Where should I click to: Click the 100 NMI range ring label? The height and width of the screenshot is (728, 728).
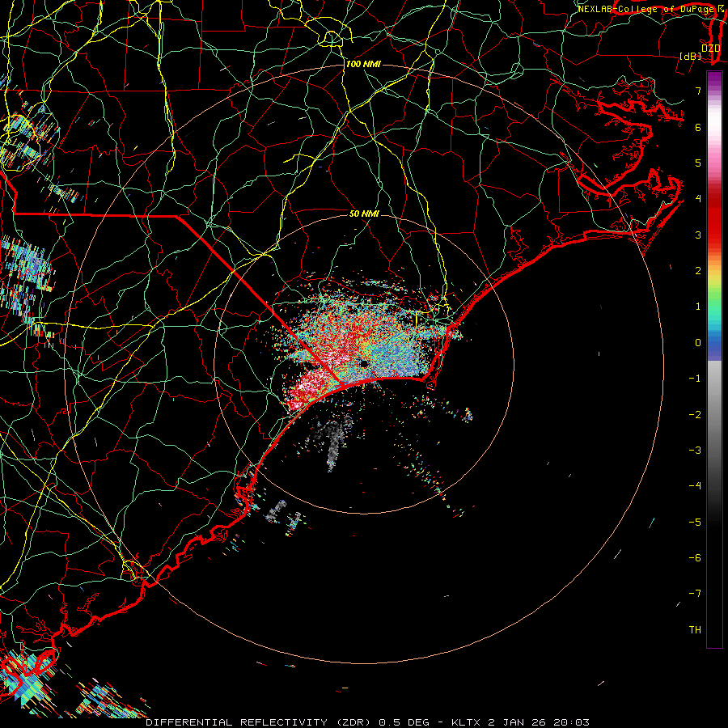363,64
